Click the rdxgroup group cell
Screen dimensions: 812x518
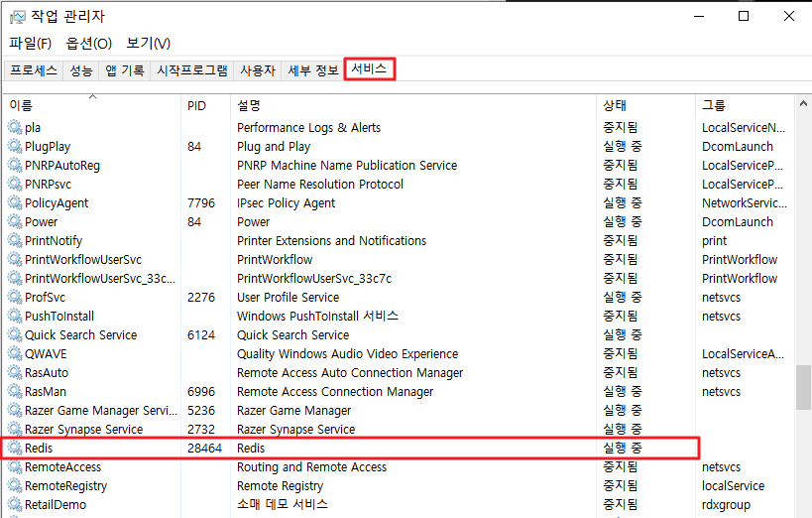[726, 504]
